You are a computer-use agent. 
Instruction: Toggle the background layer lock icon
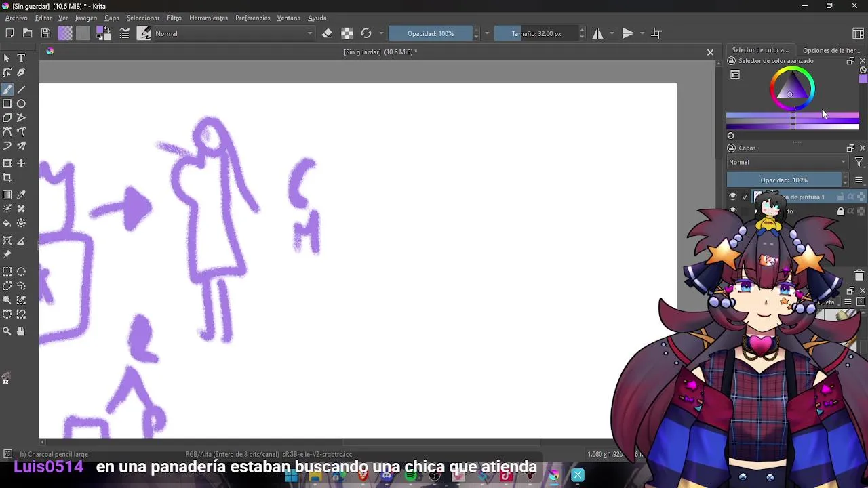coord(841,211)
